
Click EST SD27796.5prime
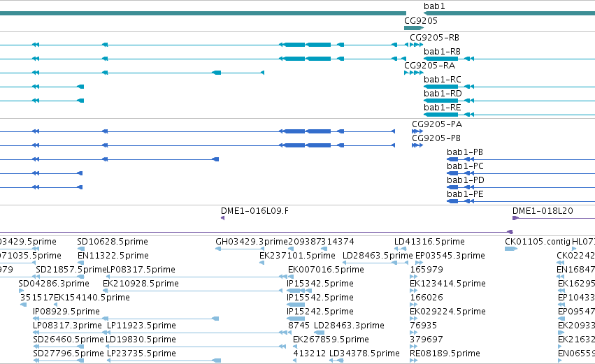point(69,354)
